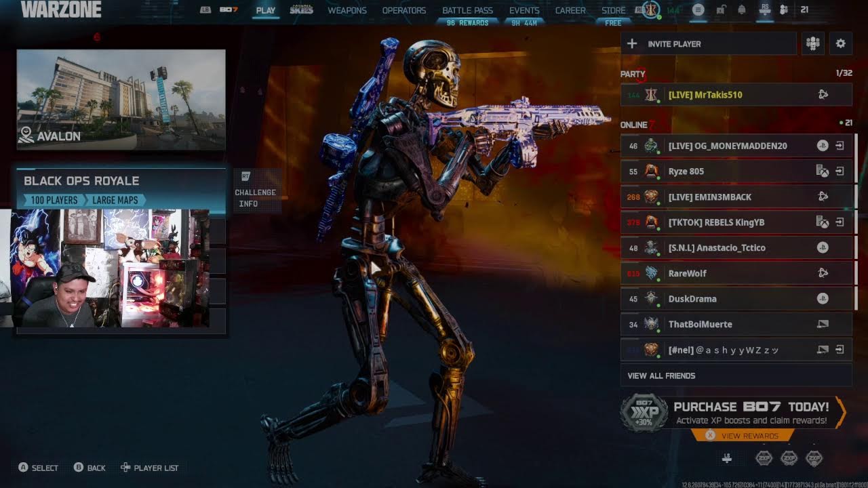
Task: Click the 100 PLAYERS tag
Action: point(54,200)
